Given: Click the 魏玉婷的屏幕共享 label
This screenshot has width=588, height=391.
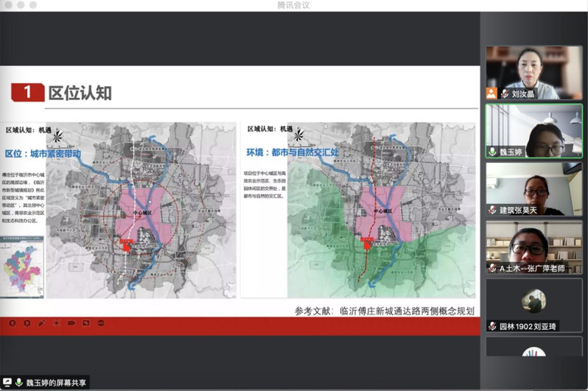Looking at the screenshot, I should pos(56,383).
